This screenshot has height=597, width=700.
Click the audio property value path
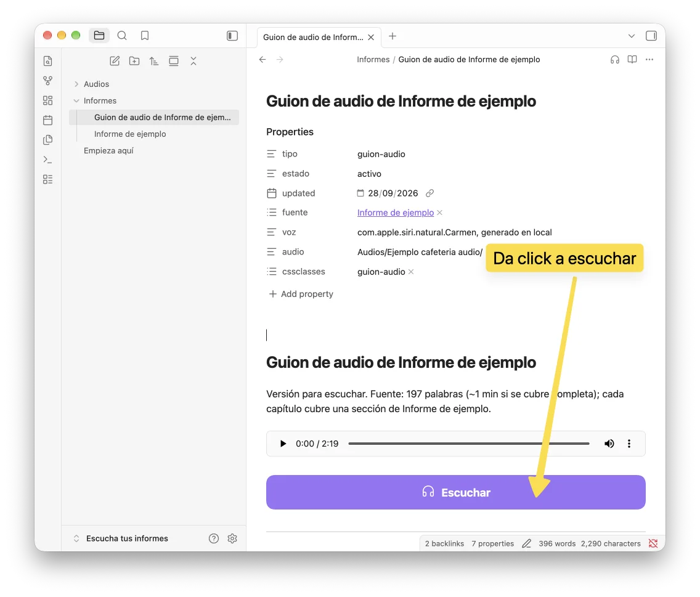[x=420, y=252]
